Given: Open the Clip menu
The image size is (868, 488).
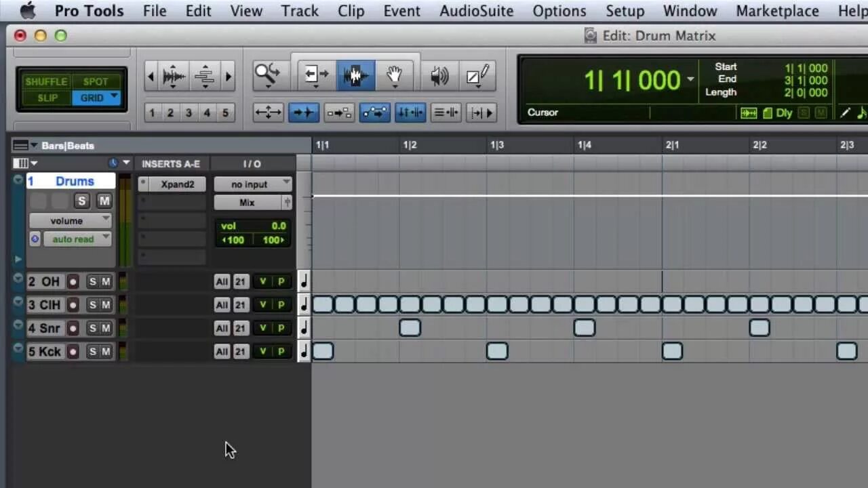Looking at the screenshot, I should [351, 11].
